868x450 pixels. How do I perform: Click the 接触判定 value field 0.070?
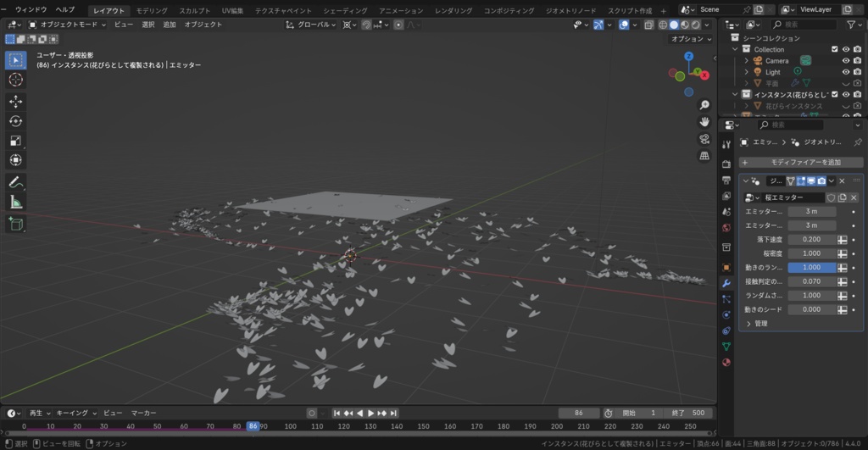pos(811,281)
